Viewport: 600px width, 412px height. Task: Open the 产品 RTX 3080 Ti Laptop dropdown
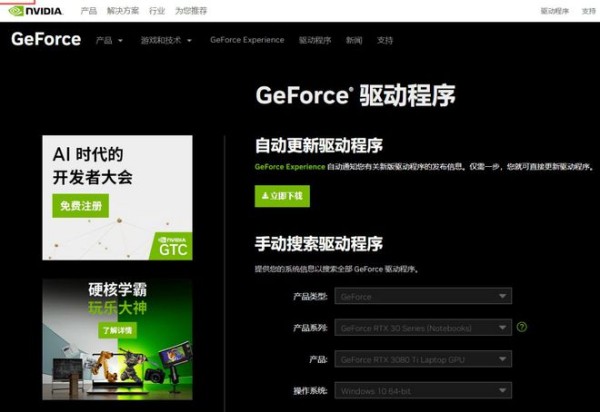tap(424, 359)
